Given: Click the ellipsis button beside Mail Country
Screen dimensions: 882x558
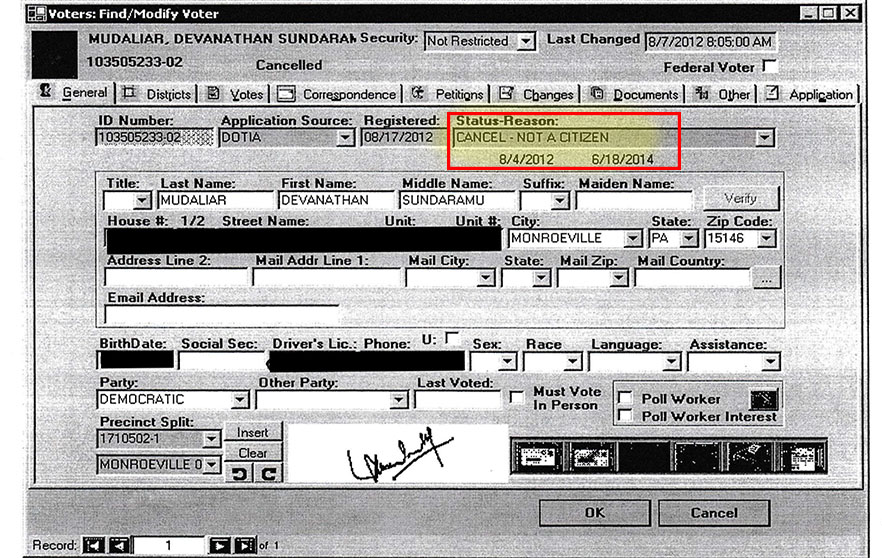Looking at the screenshot, I should coord(767,279).
